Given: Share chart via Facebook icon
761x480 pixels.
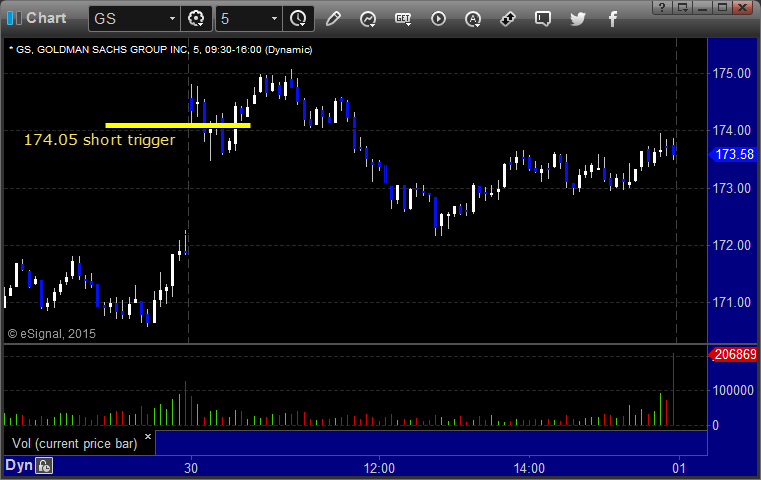Looking at the screenshot, I should (x=612, y=19).
